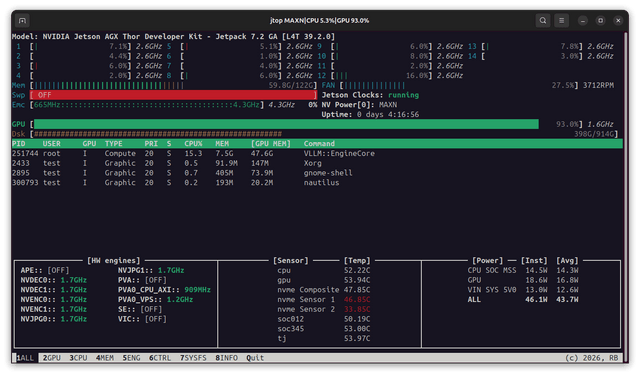Maximize the jtop terminal window
This screenshot has width=640, height=376.
[600, 20]
